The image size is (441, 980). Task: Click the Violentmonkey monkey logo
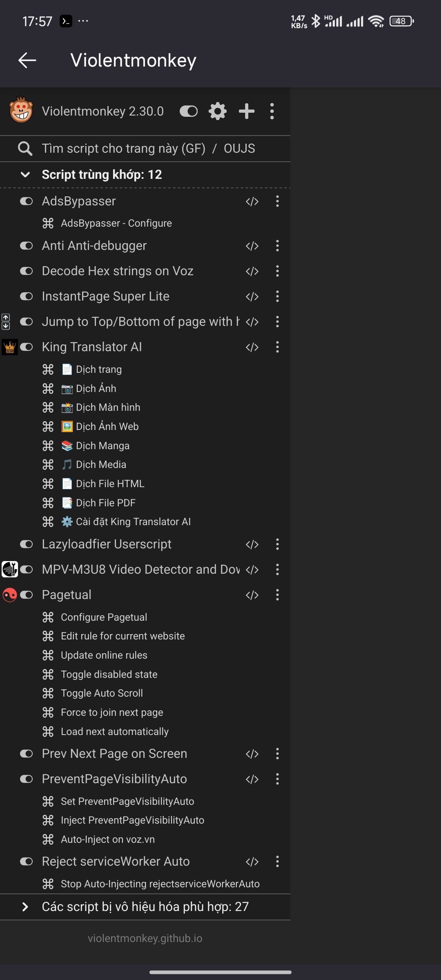point(21,110)
